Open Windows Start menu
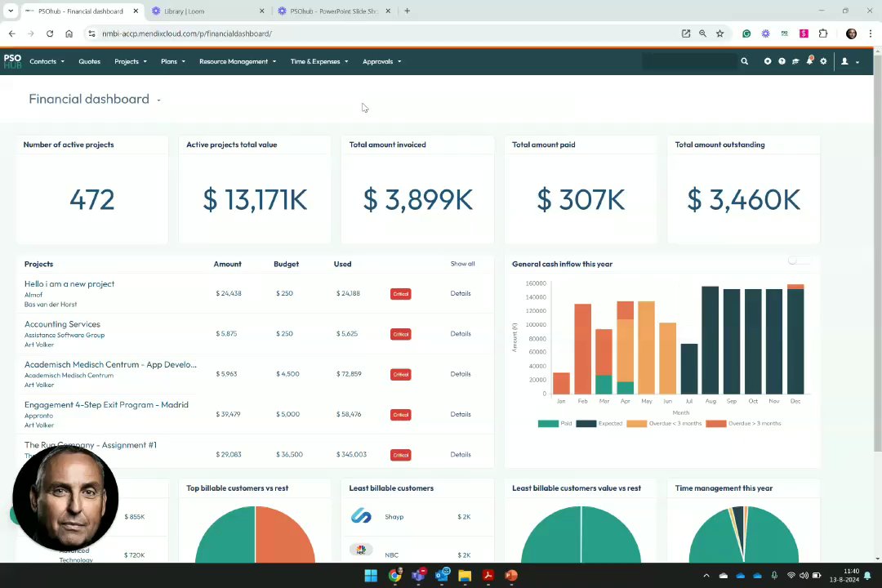The height and width of the screenshot is (588, 882). tap(371, 576)
